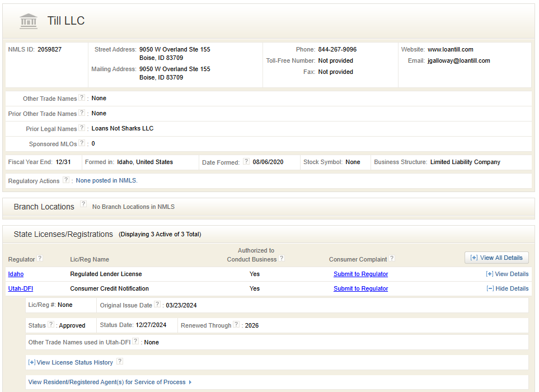Click Date Formed value 08/06/2020
The height and width of the screenshot is (392, 539).
coord(268,162)
